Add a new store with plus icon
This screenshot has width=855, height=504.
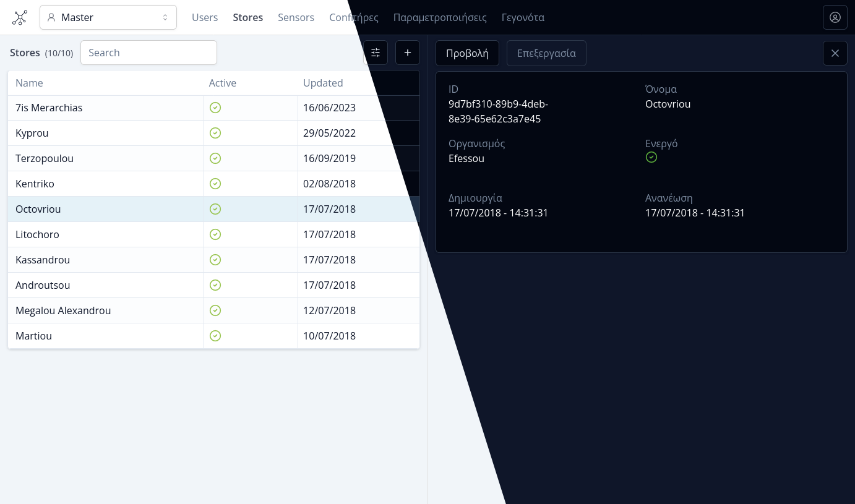coord(407,53)
